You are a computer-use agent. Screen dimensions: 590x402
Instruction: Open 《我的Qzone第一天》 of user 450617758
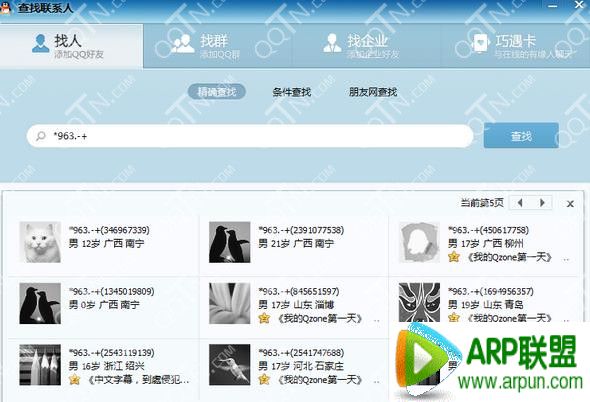[x=509, y=257]
